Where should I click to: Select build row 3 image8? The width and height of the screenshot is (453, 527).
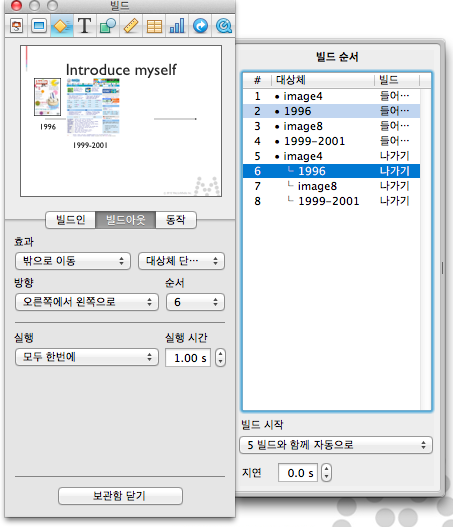(331, 126)
